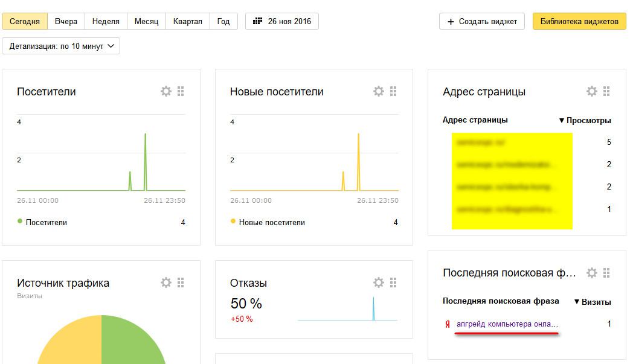The height and width of the screenshot is (364, 633).
Task: Switch to the Вчера period tab
Action: pos(66,21)
